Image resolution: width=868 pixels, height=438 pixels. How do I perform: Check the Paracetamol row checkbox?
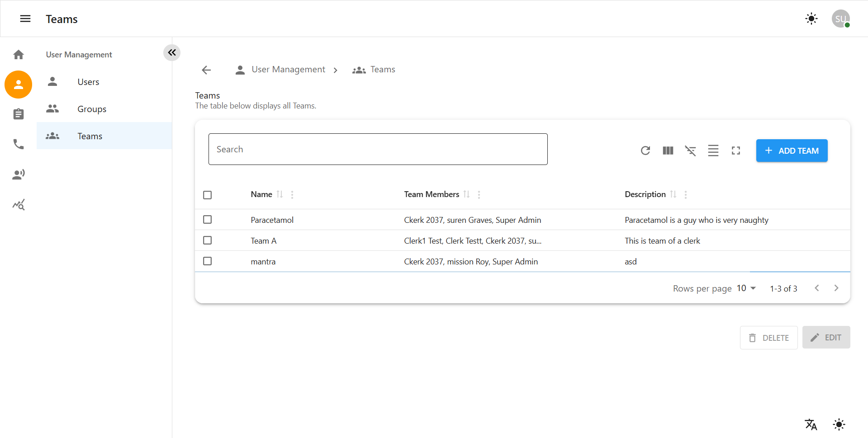208,220
